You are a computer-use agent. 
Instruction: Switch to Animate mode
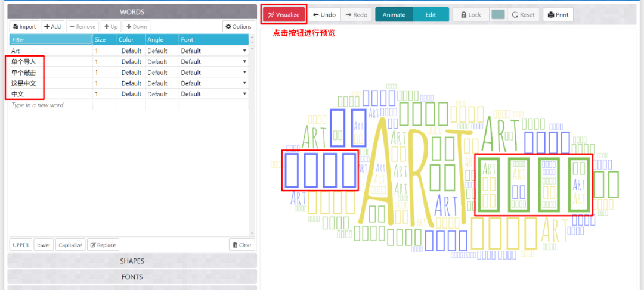click(x=394, y=15)
